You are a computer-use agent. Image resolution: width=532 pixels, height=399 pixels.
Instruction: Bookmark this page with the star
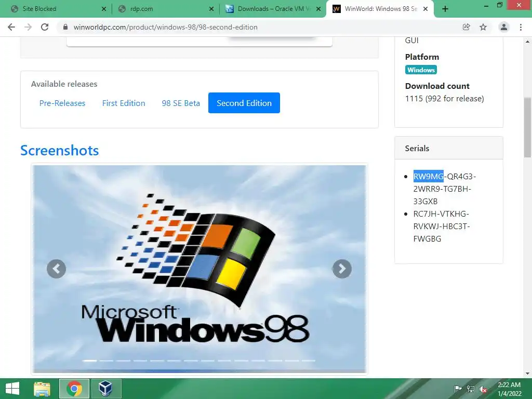[483, 27]
